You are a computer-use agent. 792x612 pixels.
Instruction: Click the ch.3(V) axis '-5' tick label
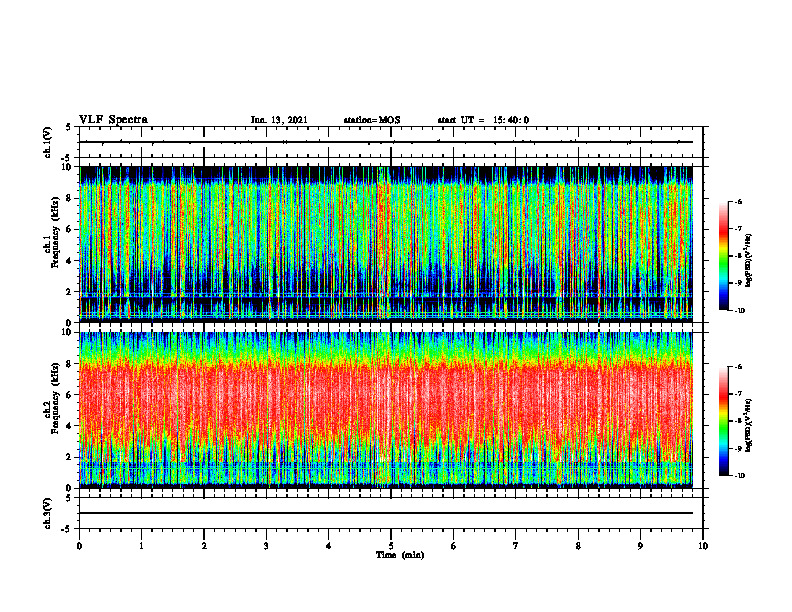tap(68, 529)
